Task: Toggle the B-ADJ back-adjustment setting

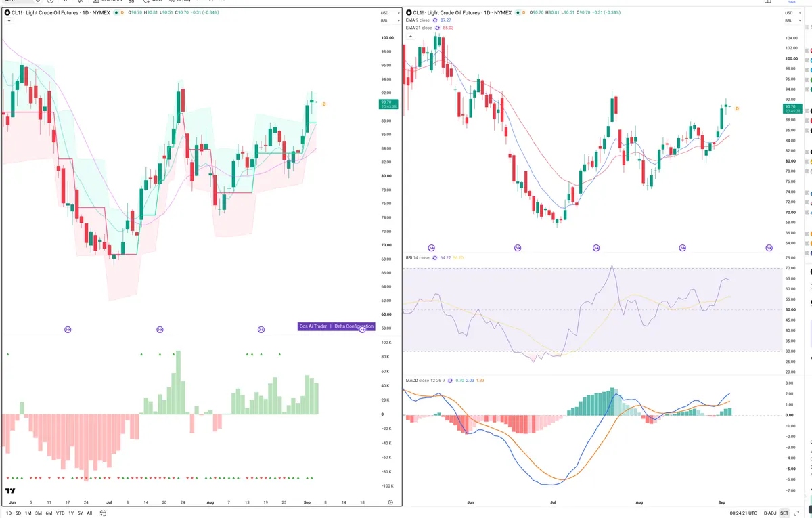Action: point(769,513)
